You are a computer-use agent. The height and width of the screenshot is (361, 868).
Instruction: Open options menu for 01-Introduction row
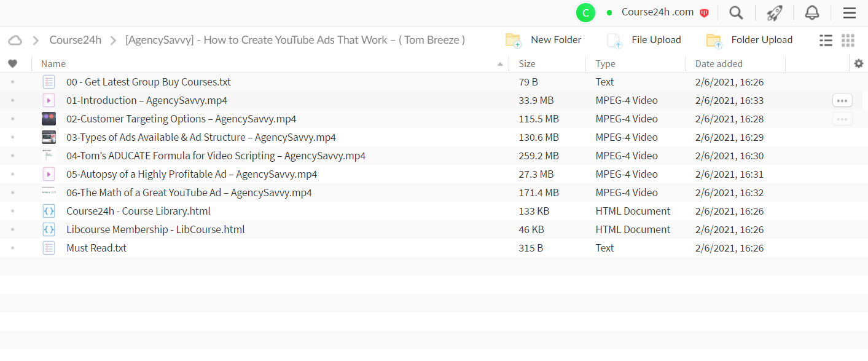(x=842, y=100)
